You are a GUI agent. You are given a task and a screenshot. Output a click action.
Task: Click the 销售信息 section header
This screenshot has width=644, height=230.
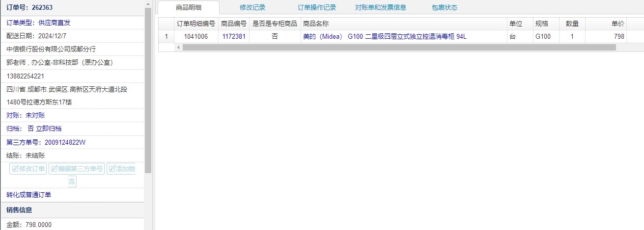[x=72, y=210]
